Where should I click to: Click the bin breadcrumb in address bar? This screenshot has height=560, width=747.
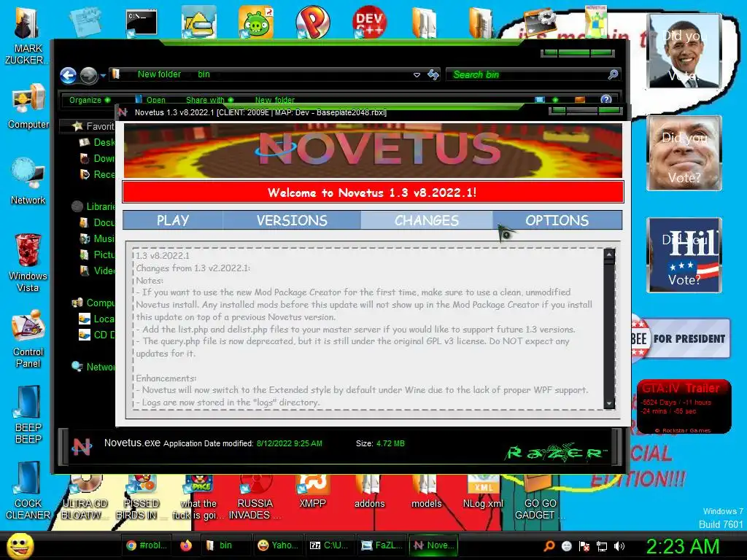click(204, 74)
